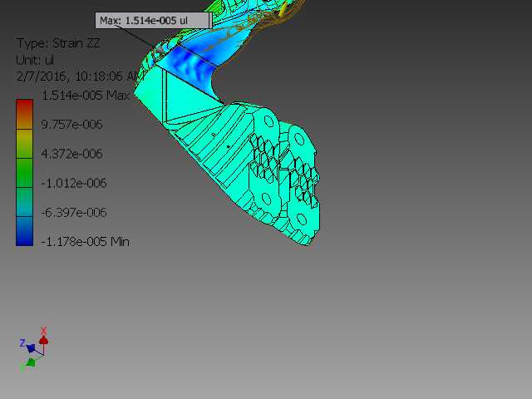Click the 1.514e-005 Max legend value
The image size is (532, 399).
click(x=86, y=96)
